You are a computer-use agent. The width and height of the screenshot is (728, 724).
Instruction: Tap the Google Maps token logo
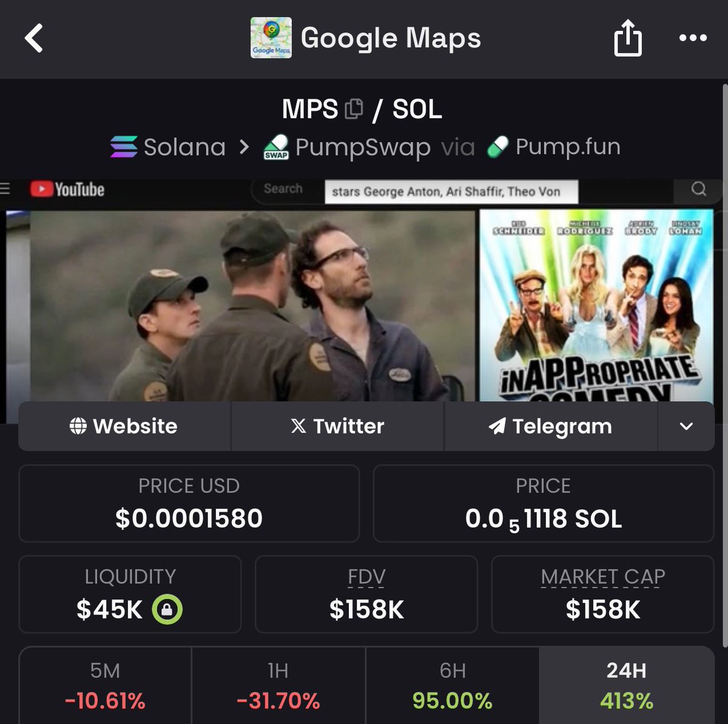271,38
